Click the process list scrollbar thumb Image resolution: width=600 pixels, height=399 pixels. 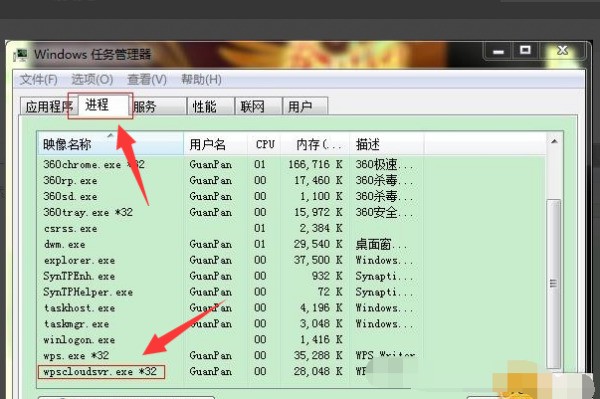pyautogui.click(x=553, y=283)
